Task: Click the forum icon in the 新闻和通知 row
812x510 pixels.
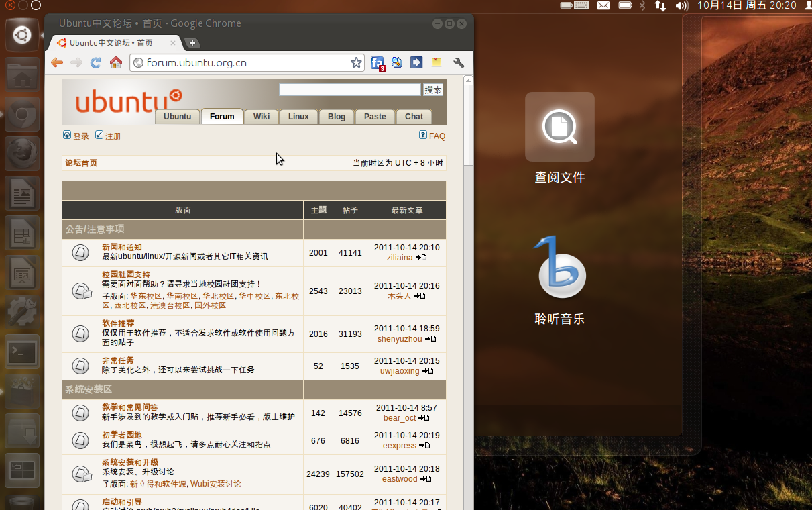Action: 80,252
